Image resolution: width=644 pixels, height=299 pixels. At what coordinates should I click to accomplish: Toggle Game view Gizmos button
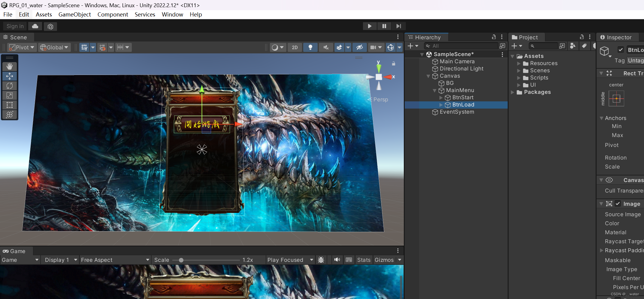coord(384,260)
